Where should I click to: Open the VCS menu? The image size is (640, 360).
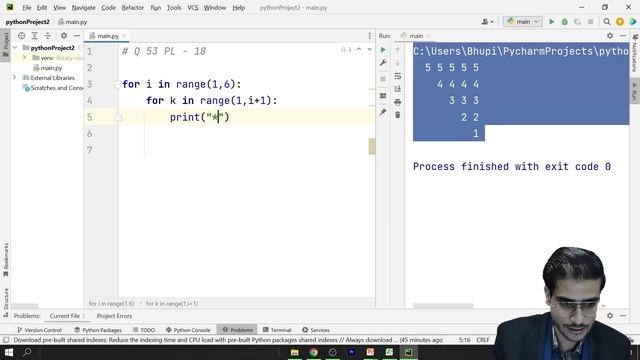point(193,8)
